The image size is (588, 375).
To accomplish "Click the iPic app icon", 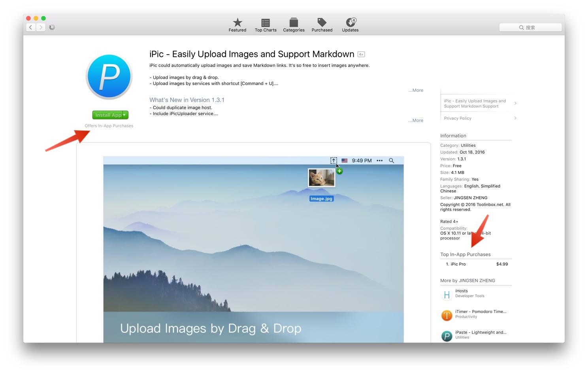I will pos(109,76).
